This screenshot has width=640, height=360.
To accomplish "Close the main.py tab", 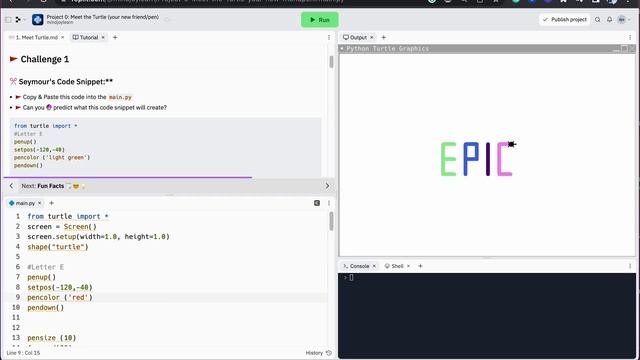I will (x=40, y=203).
